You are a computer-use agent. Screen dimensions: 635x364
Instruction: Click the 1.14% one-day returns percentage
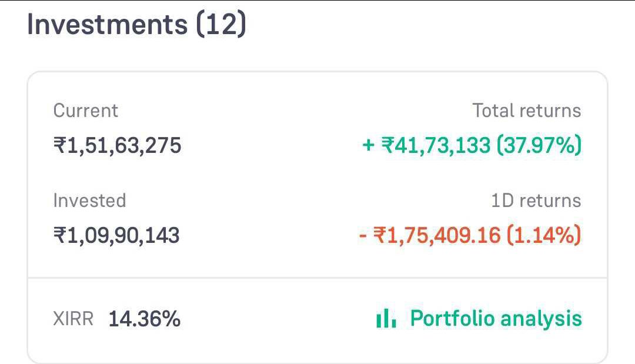coord(544,235)
